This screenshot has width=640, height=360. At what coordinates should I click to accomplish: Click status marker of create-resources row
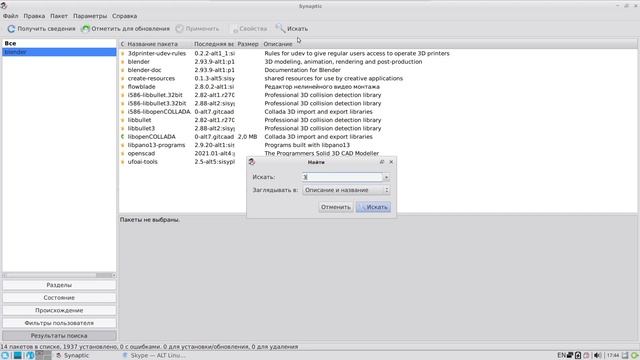coord(122,78)
